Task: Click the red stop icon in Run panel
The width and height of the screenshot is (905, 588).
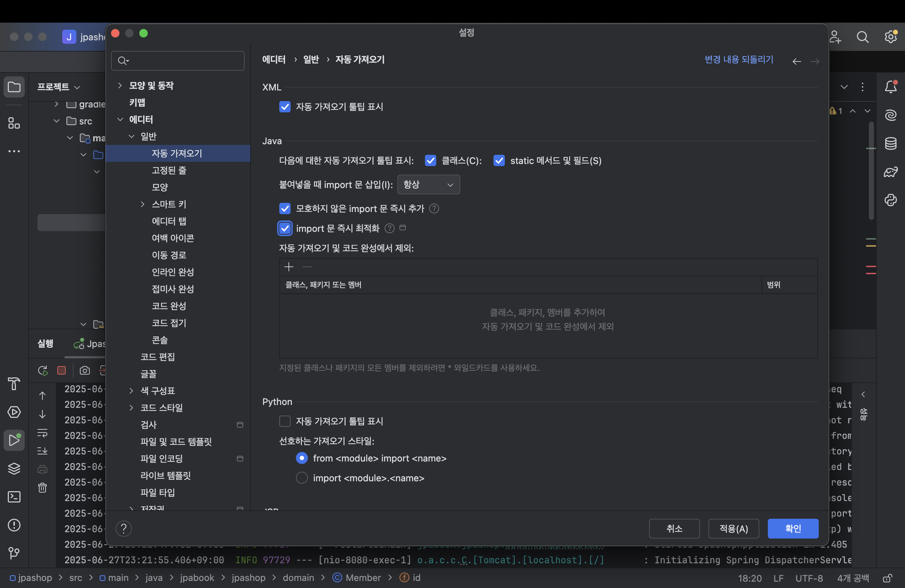Action: [61, 370]
